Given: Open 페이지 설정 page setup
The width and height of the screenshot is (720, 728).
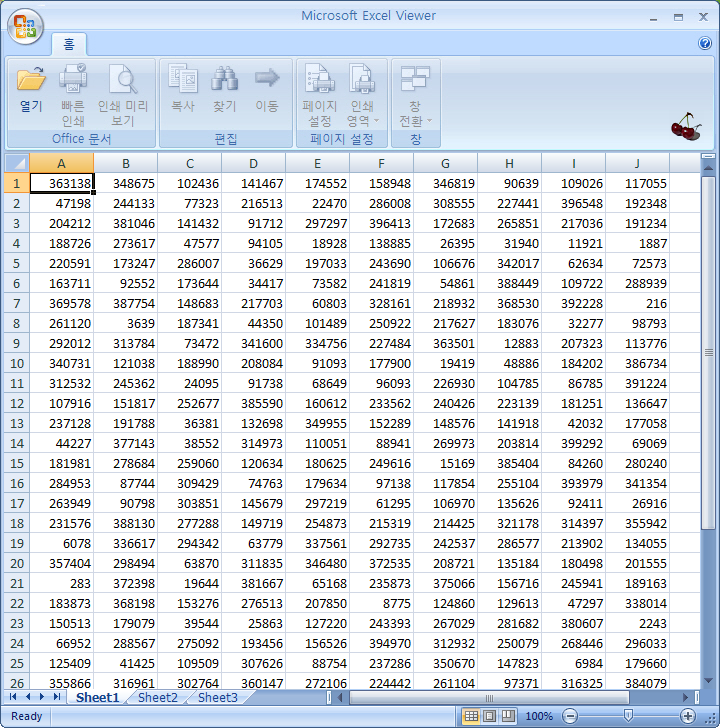Looking at the screenshot, I should (x=319, y=94).
